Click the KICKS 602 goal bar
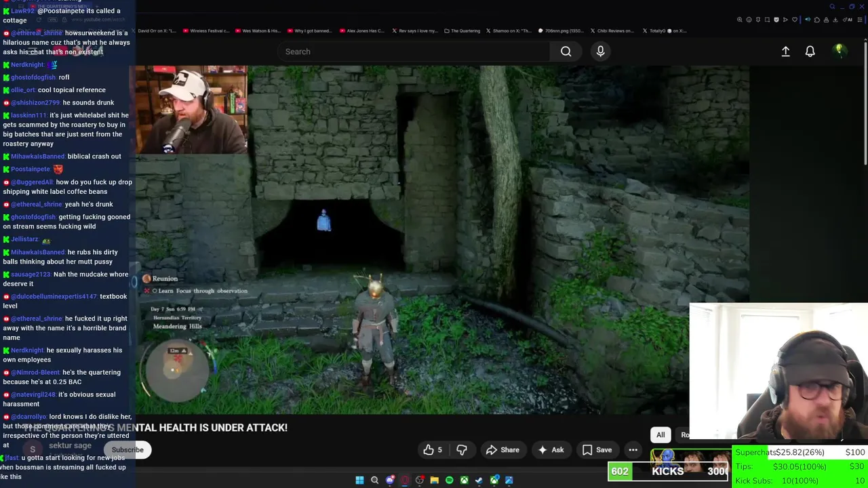Viewport: 868px width, 488px height. (x=669, y=472)
